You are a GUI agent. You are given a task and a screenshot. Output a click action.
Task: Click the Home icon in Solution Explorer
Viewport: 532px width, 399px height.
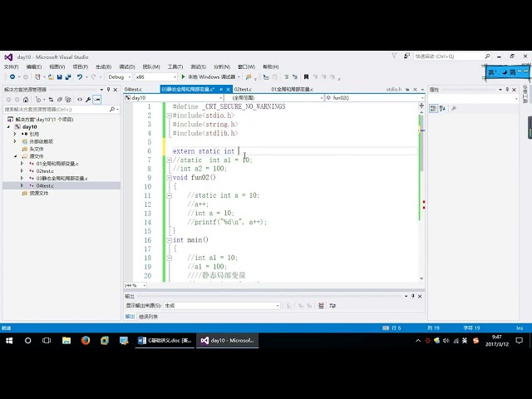pos(26,100)
